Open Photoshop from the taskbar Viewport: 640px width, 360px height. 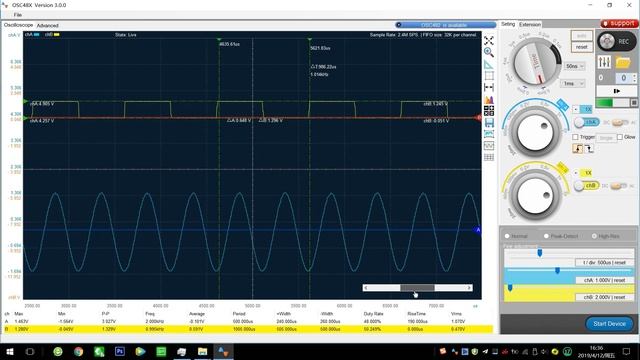(120, 351)
